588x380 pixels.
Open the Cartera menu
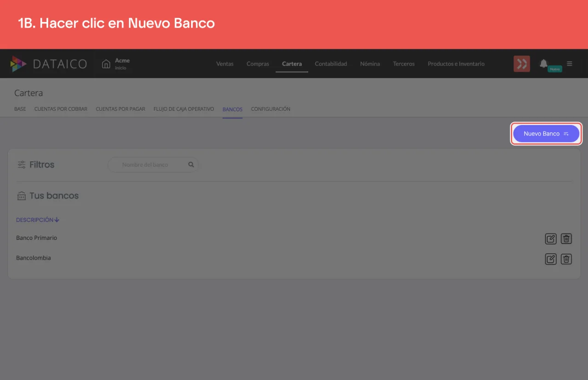(x=292, y=64)
